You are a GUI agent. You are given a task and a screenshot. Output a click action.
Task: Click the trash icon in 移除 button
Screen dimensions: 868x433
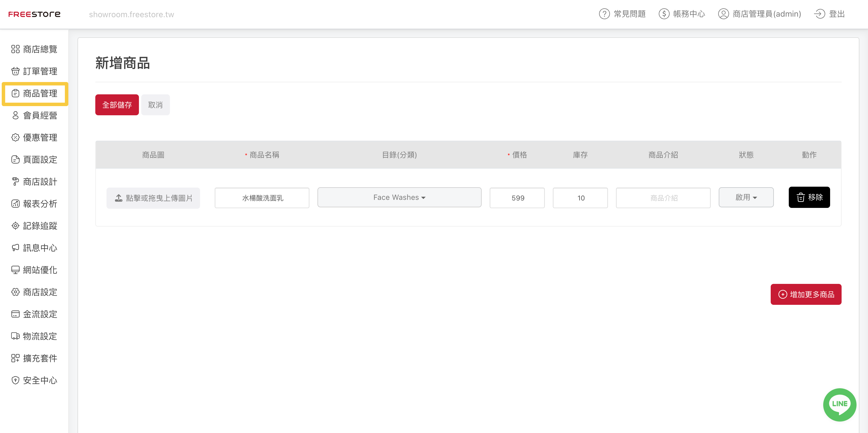pyautogui.click(x=801, y=197)
